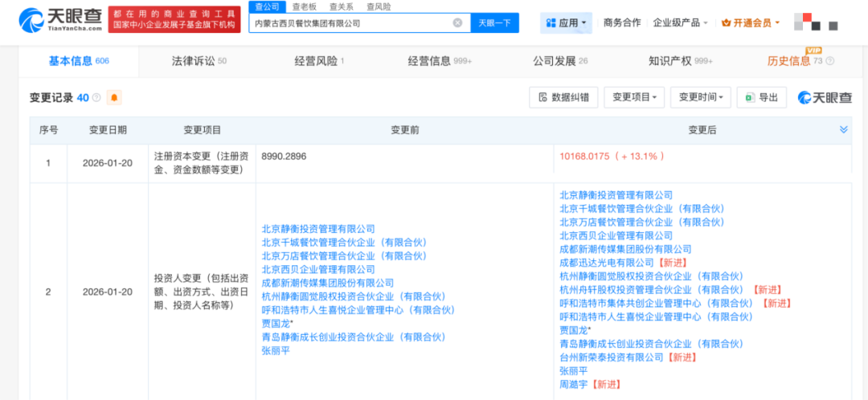Open 贾国龙 in the 变更前 column

click(276, 323)
